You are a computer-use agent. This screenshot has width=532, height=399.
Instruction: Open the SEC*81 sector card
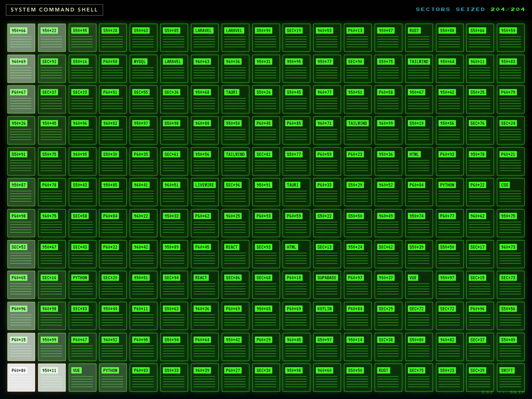point(266,161)
